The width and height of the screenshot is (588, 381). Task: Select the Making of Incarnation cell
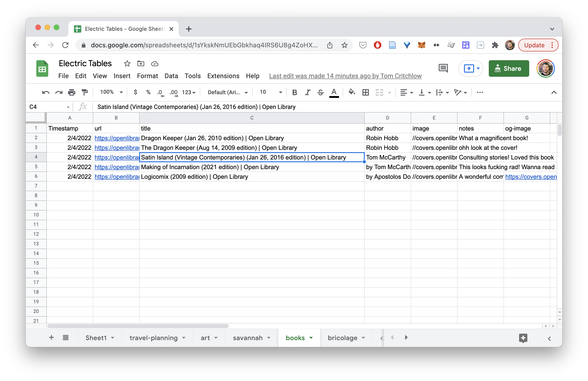tap(252, 167)
